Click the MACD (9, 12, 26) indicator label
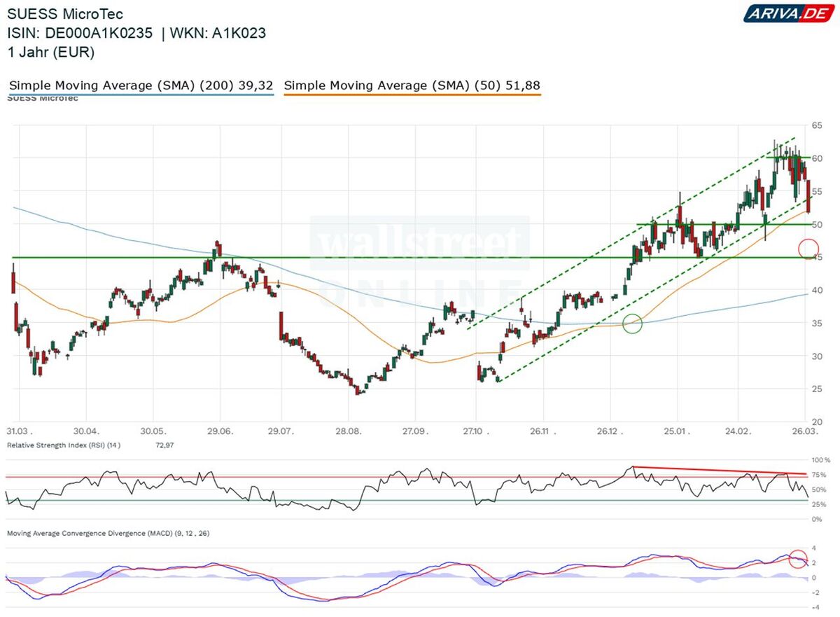The height and width of the screenshot is (617, 840). click(x=108, y=533)
